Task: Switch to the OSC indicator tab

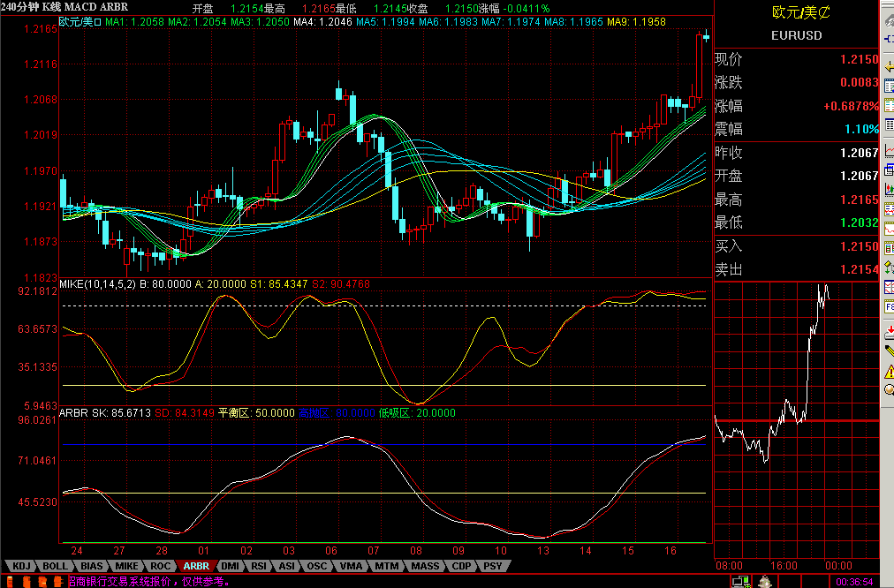Action: [x=316, y=566]
